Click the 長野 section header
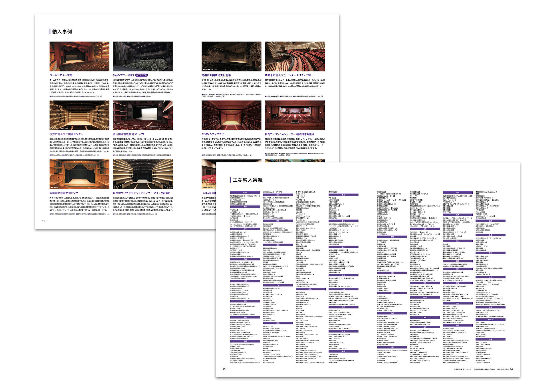Image resolution: width=555 pixels, height=392 pixels. pos(343,307)
